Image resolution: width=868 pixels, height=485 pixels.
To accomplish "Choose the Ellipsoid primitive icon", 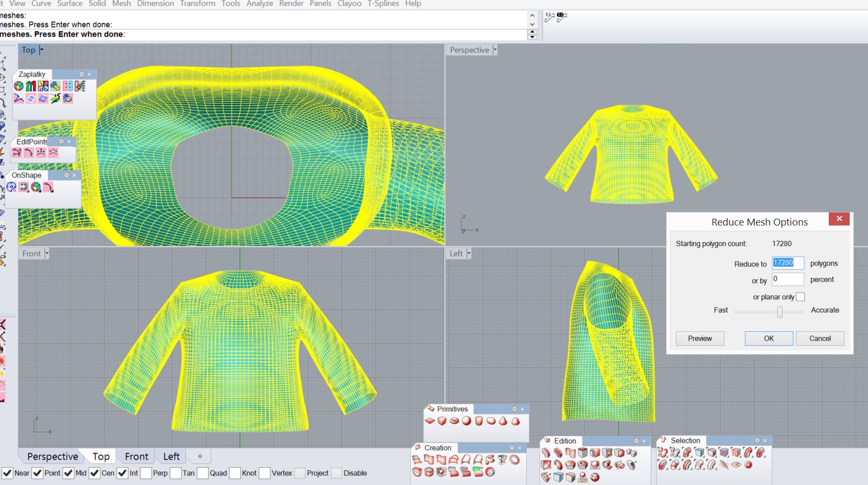I will click(x=491, y=421).
